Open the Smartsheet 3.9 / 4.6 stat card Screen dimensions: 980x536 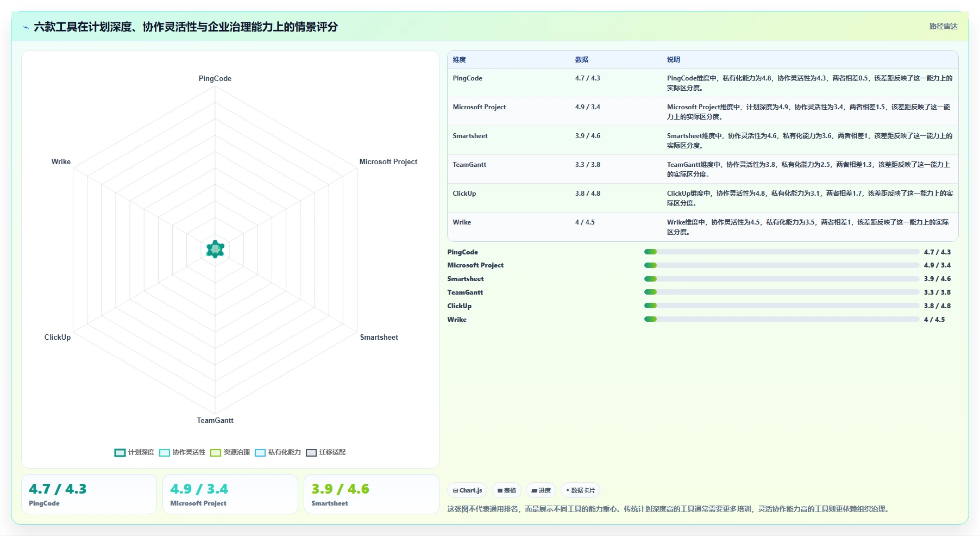[x=372, y=494]
